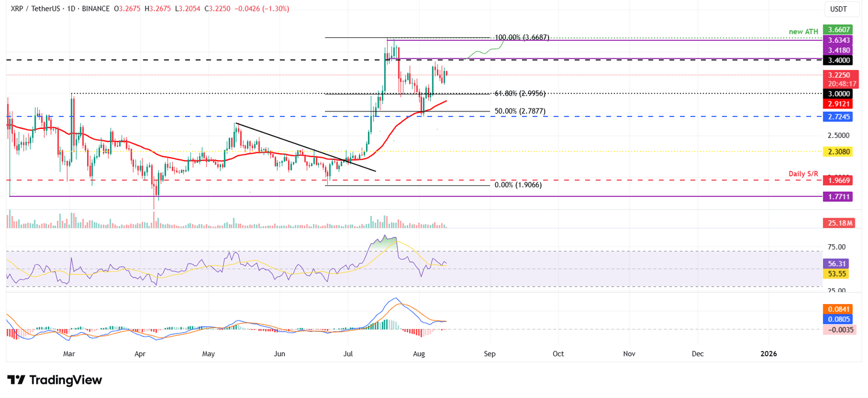Click the red 1.9669 Daily S/R price label
The image size is (868, 398).
tap(839, 180)
